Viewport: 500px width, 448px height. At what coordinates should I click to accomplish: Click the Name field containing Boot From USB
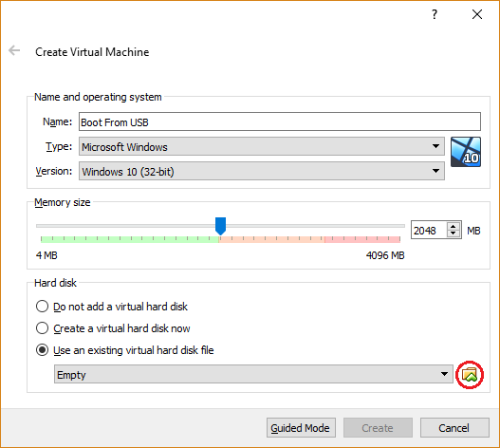(280, 121)
